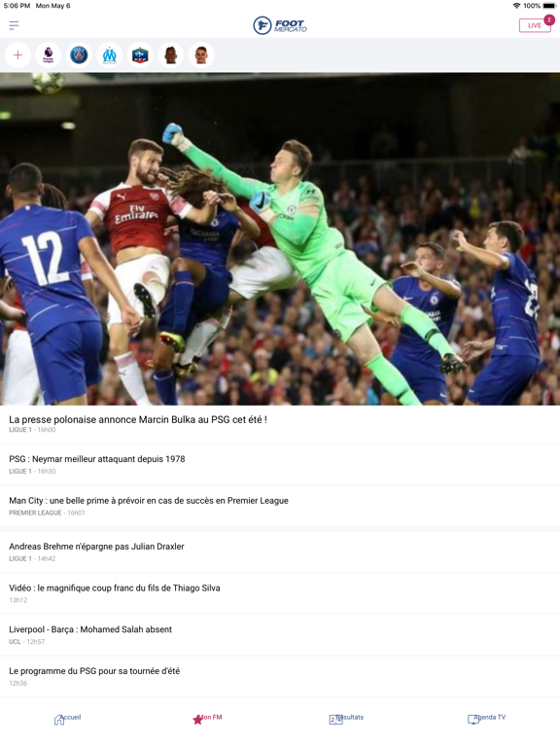Screen dimensions: 560x747
Task: Select the FFF France team crest
Action: coord(140,55)
